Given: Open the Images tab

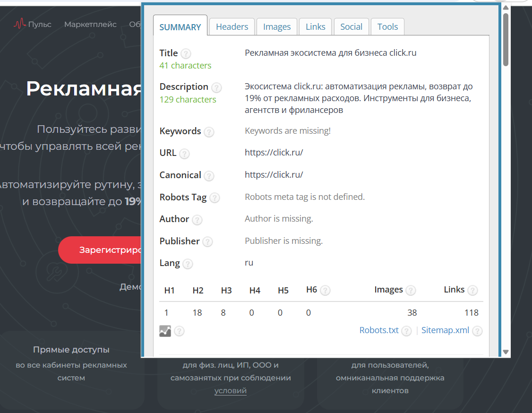Looking at the screenshot, I should pos(277,27).
